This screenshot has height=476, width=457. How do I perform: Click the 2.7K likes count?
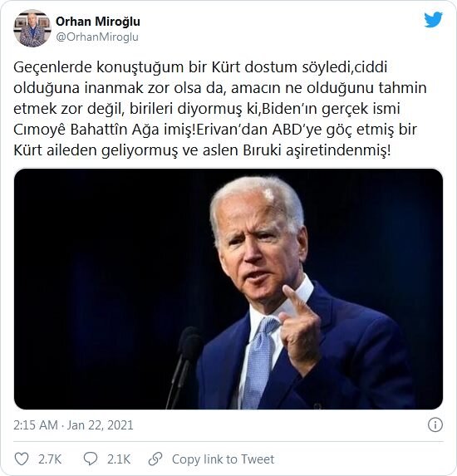pyautogui.click(x=50, y=459)
